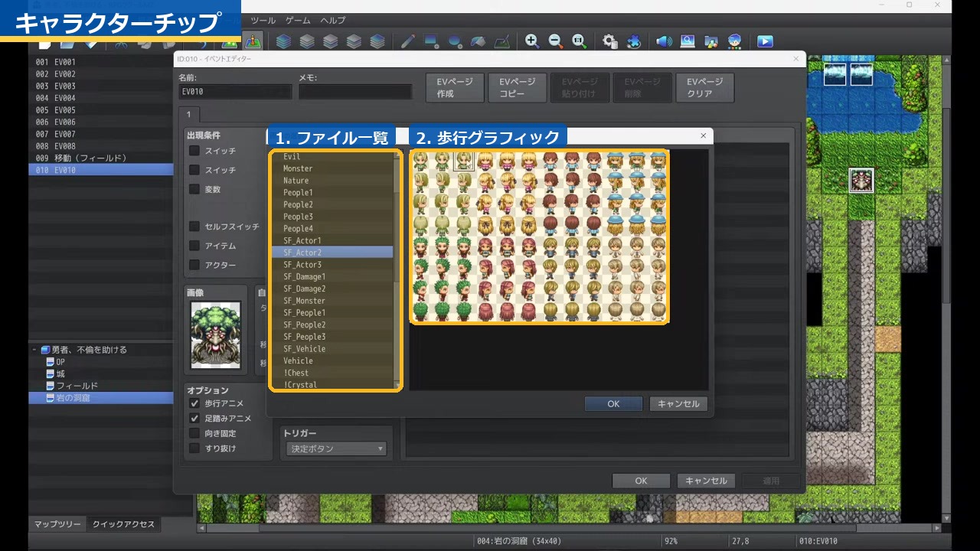
Task: Select event page tab 1
Action: click(189, 115)
